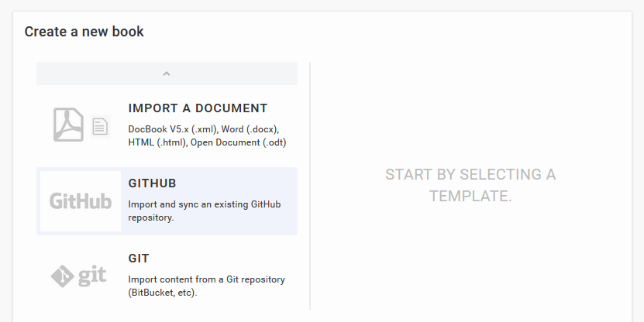This screenshot has height=322, width=644.
Task: Click the small text document page icon
Action: (x=100, y=126)
